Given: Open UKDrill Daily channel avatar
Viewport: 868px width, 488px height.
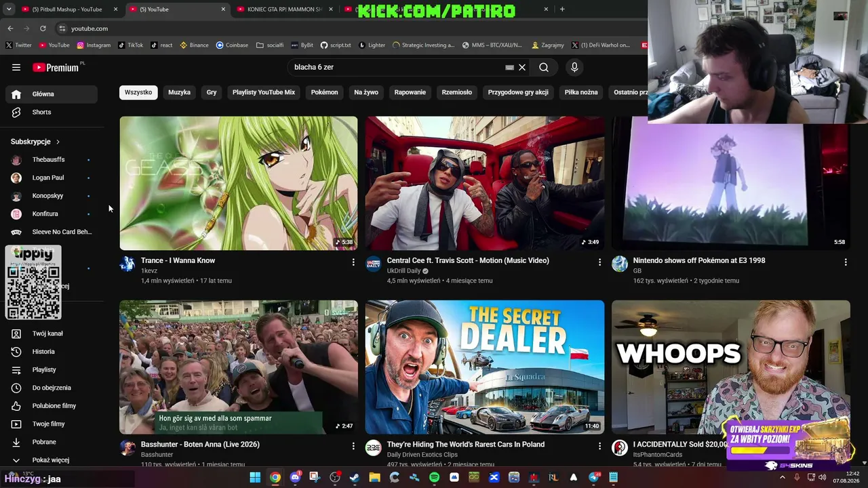Looking at the screenshot, I should click(x=374, y=264).
